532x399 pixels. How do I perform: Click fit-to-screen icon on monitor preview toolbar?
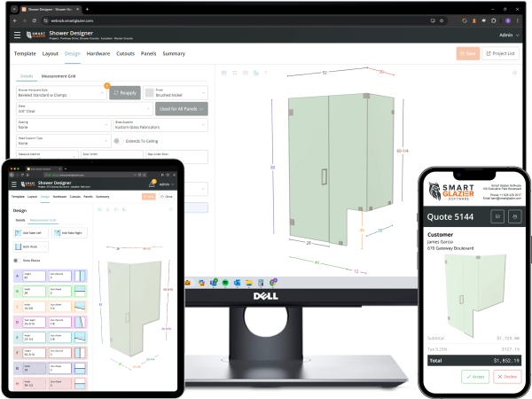(x=235, y=73)
